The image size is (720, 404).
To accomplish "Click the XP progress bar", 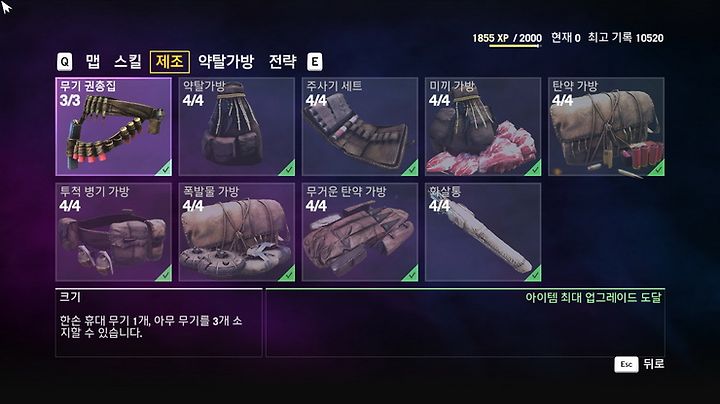I will (515, 46).
